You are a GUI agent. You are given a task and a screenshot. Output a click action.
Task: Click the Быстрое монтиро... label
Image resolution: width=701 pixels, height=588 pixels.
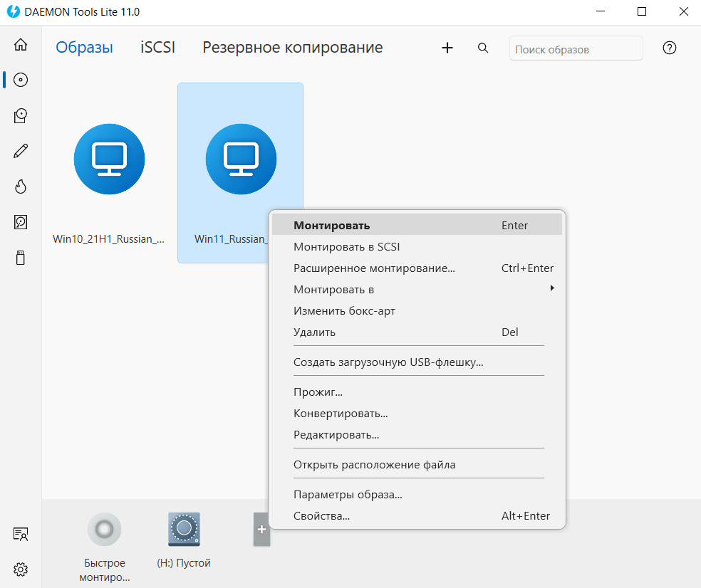click(x=105, y=570)
